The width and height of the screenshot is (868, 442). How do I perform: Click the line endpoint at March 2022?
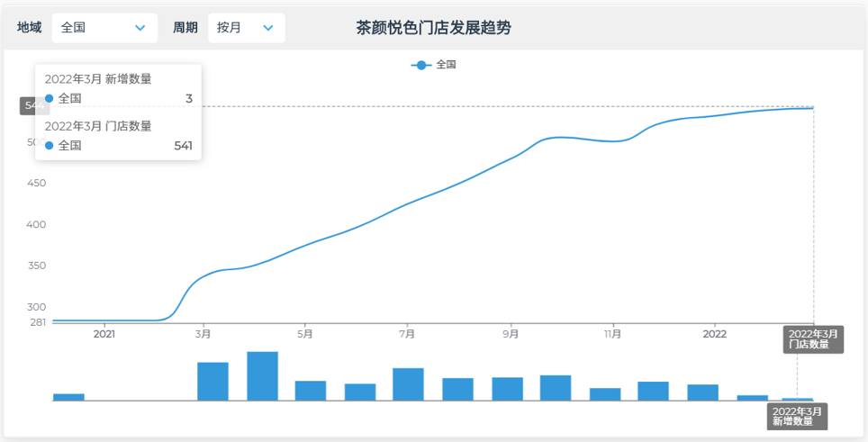pos(813,108)
